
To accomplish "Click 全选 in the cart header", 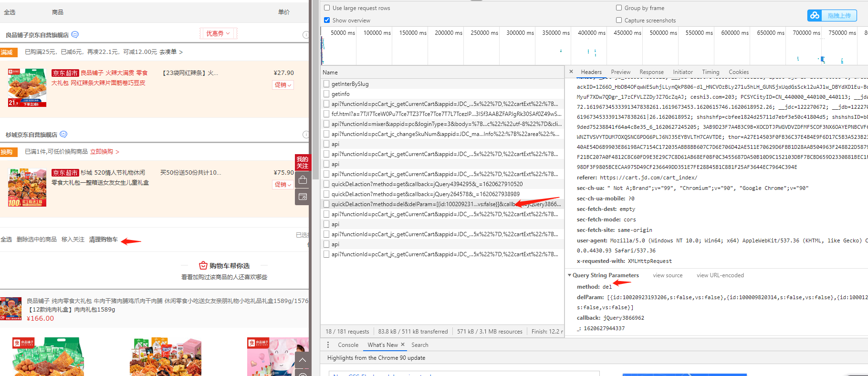I will tap(10, 12).
